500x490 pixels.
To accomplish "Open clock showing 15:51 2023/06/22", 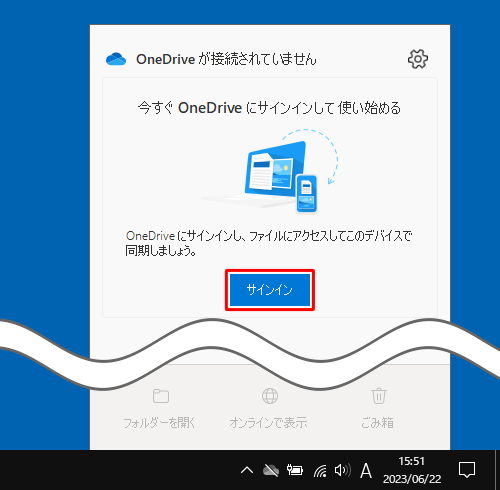I will (x=412, y=470).
